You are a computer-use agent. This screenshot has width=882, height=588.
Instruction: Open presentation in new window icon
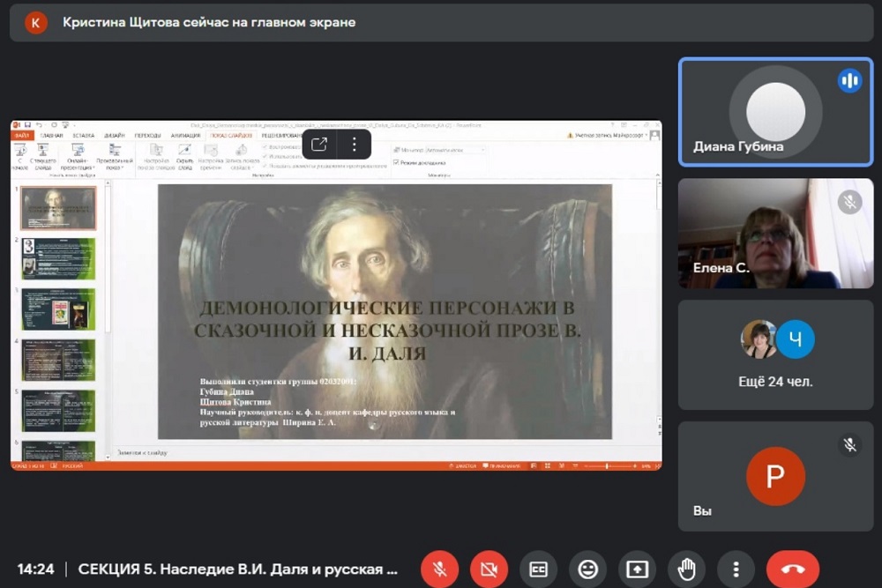[x=319, y=145]
